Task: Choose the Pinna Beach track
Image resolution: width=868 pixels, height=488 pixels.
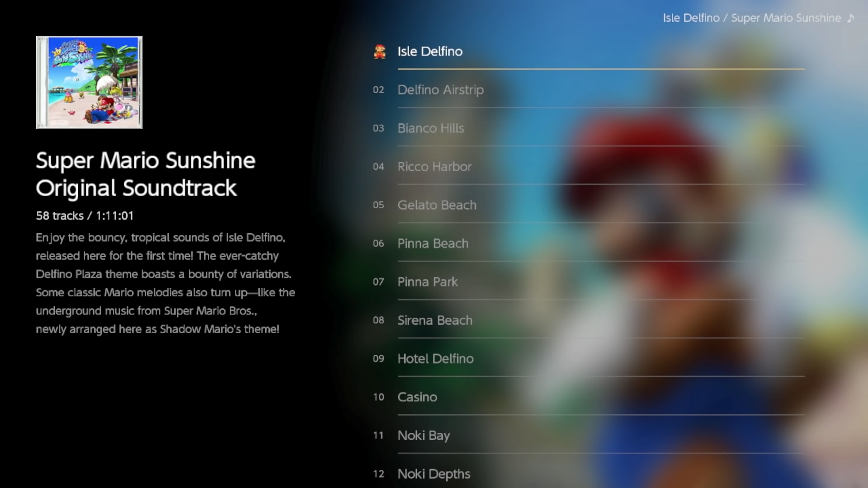Action: click(433, 244)
